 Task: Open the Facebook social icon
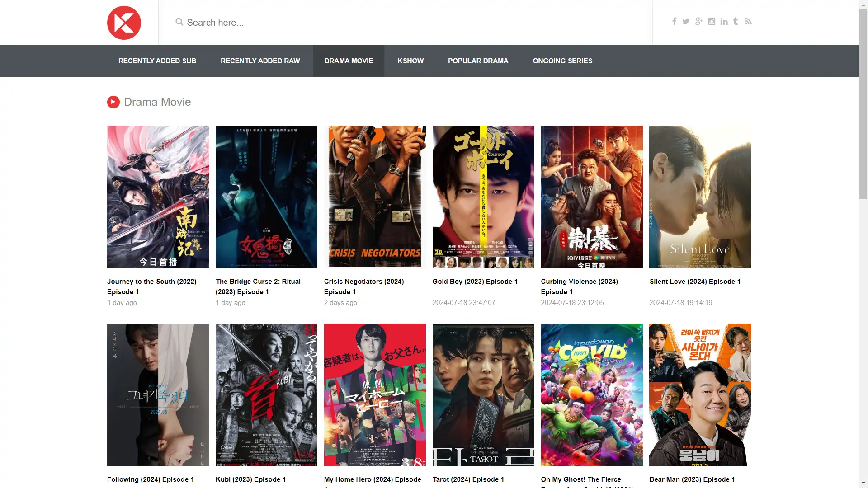[674, 21]
